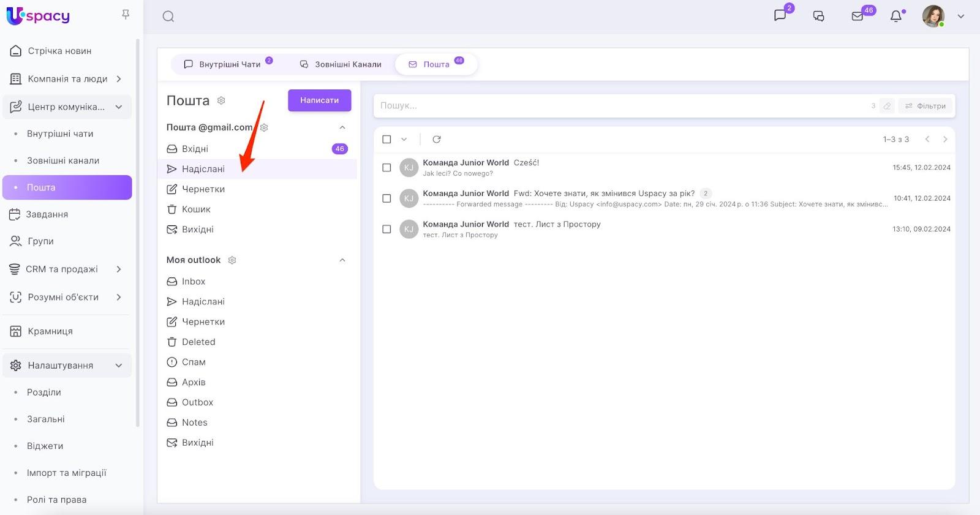Viewport: 980px width, 515px height.
Task: Select the Cześć! email checkbox
Action: click(x=386, y=168)
